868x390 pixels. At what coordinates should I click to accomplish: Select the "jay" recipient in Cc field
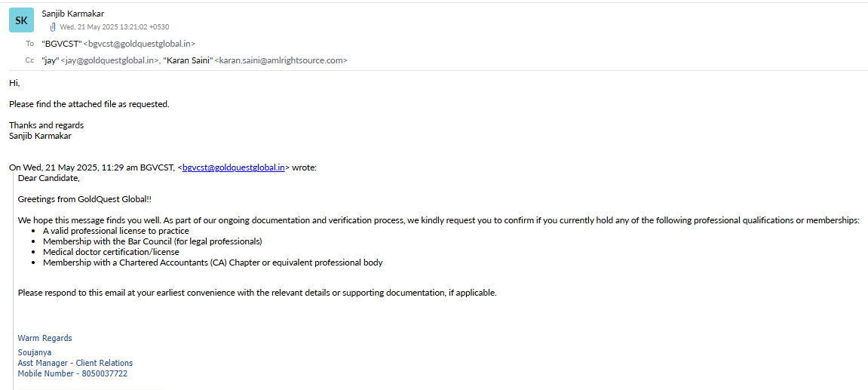pyautogui.click(x=51, y=60)
